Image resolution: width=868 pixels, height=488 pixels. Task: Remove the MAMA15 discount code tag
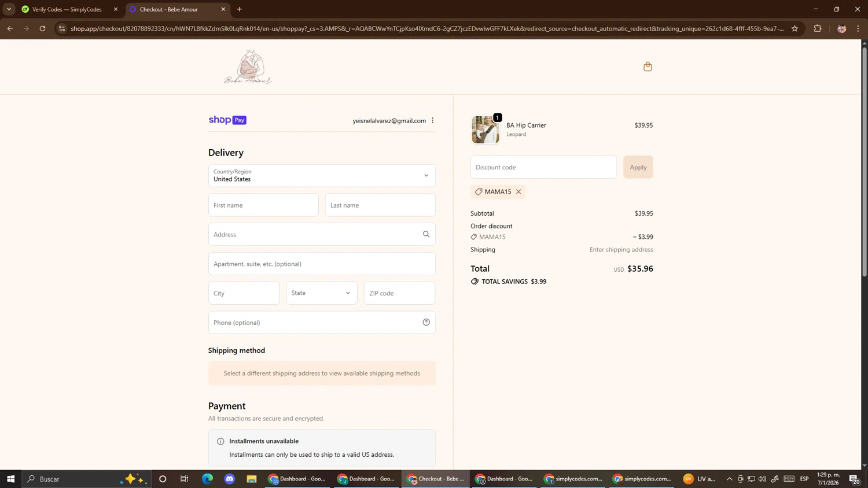[x=518, y=192]
